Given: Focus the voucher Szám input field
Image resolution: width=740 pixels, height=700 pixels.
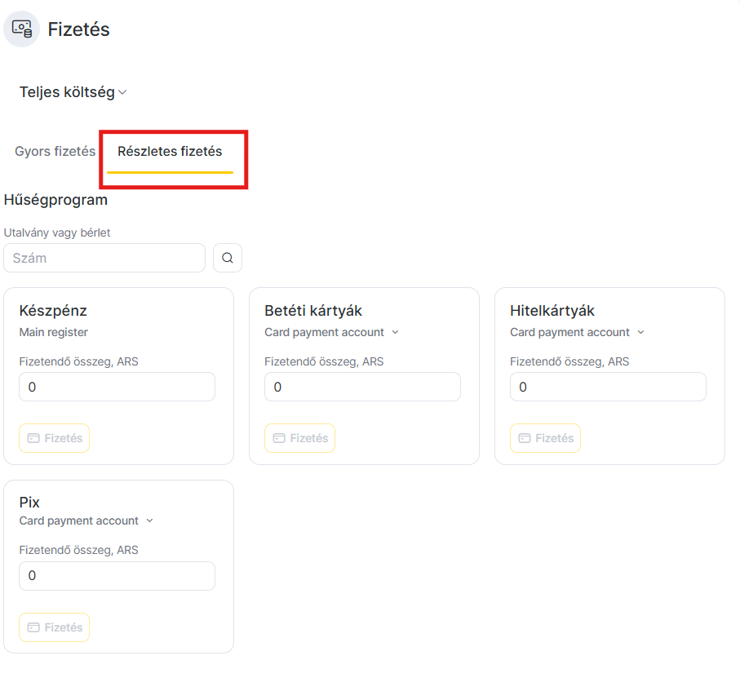Looking at the screenshot, I should 104,258.
